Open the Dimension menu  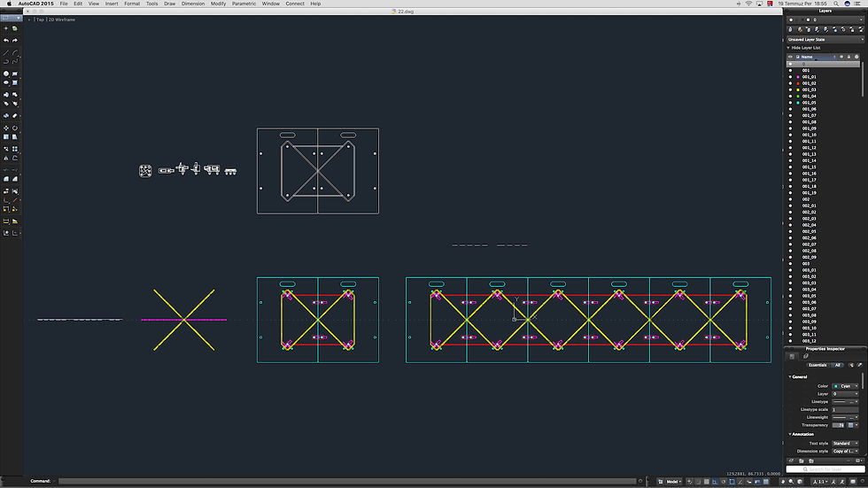tap(193, 4)
